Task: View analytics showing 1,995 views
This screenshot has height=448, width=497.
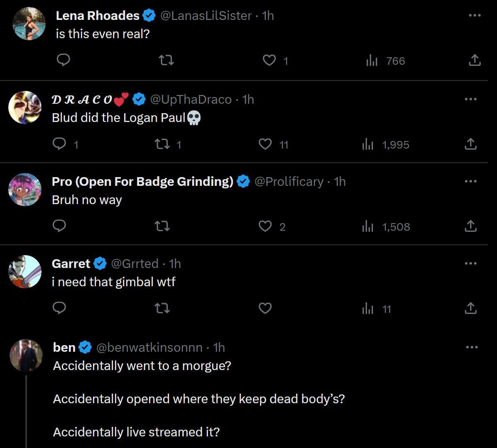Action: (386, 144)
